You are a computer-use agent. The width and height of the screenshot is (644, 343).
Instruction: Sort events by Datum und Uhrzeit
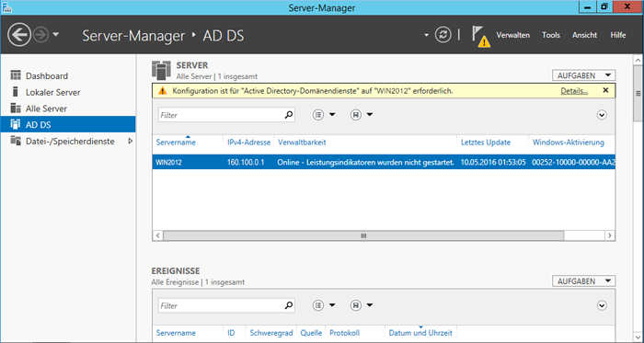click(x=420, y=333)
